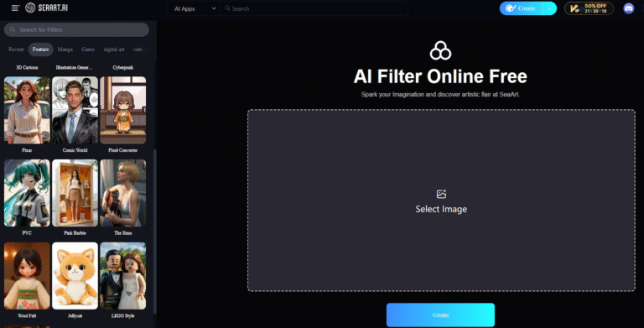Viewport: 644px width, 328px height.
Task: Click the AI Filter Online Free heading
Action: pos(440,76)
